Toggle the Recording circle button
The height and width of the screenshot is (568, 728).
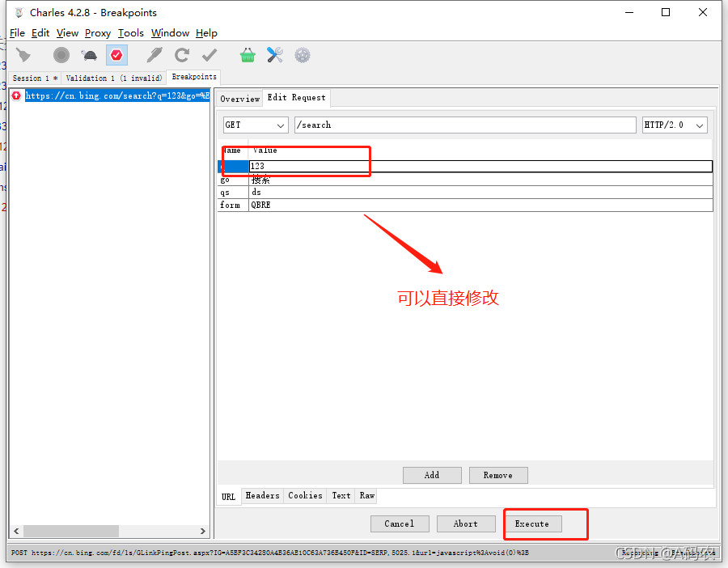tap(61, 55)
